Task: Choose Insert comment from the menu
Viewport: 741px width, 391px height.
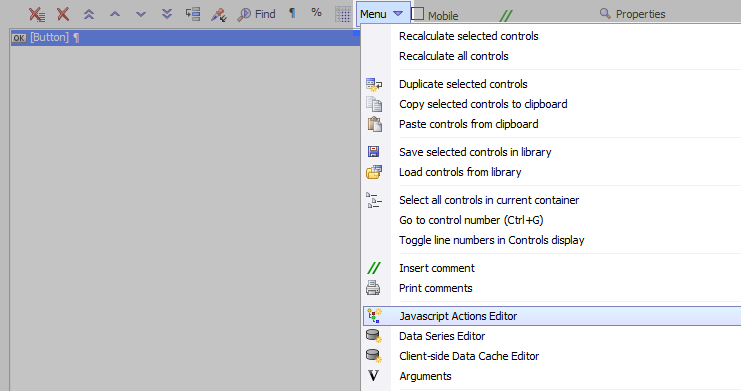Action: pyautogui.click(x=437, y=268)
